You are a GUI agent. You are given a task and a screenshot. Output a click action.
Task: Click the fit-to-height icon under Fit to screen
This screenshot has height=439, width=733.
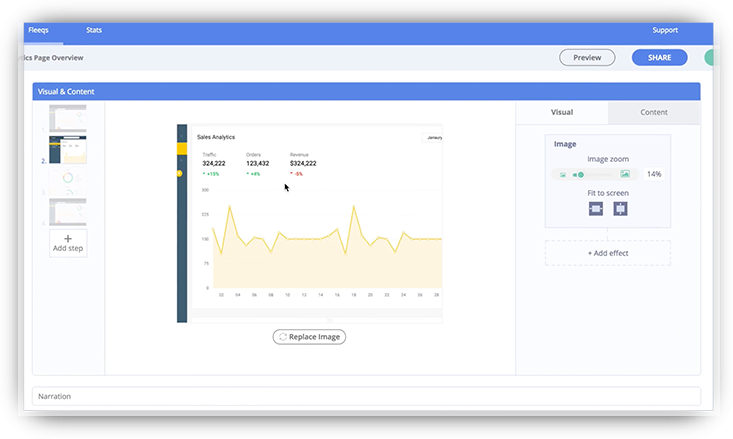(x=620, y=209)
